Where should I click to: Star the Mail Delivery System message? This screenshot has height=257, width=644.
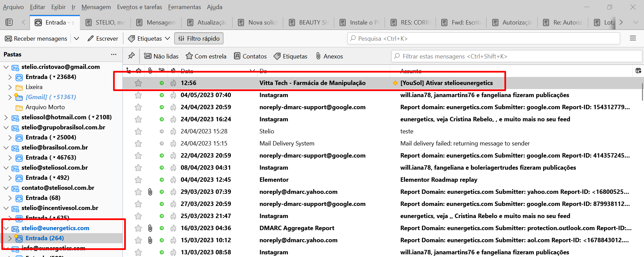(x=138, y=143)
